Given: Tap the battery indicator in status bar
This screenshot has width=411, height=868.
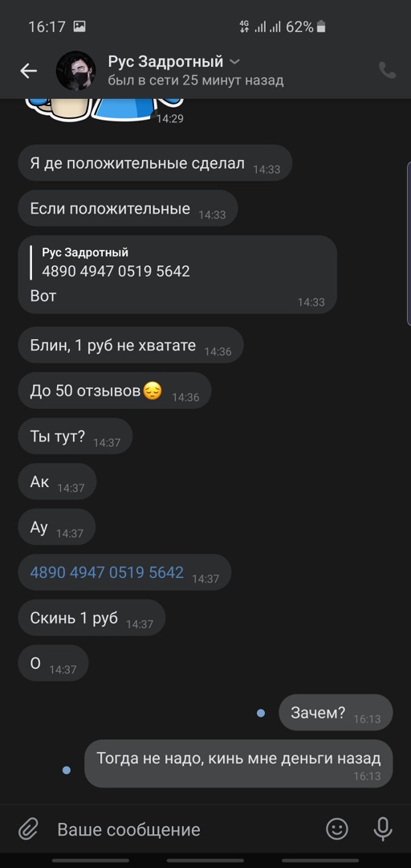Looking at the screenshot, I should click(321, 26).
